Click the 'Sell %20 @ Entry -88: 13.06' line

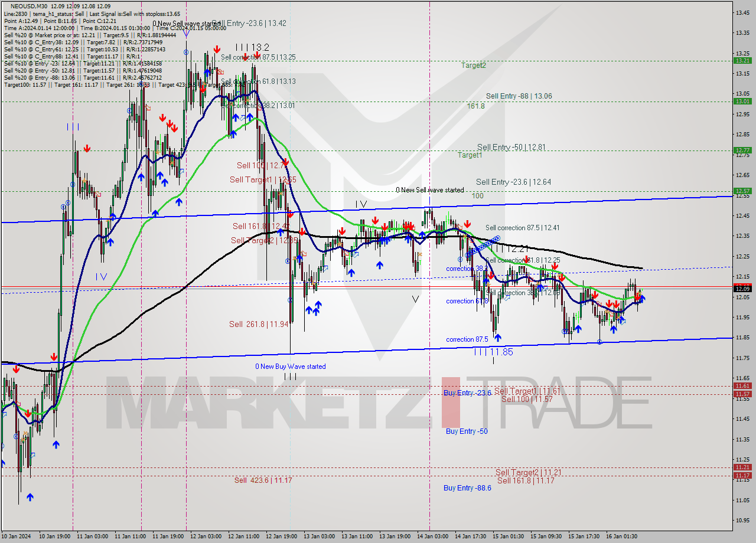pos(83,77)
